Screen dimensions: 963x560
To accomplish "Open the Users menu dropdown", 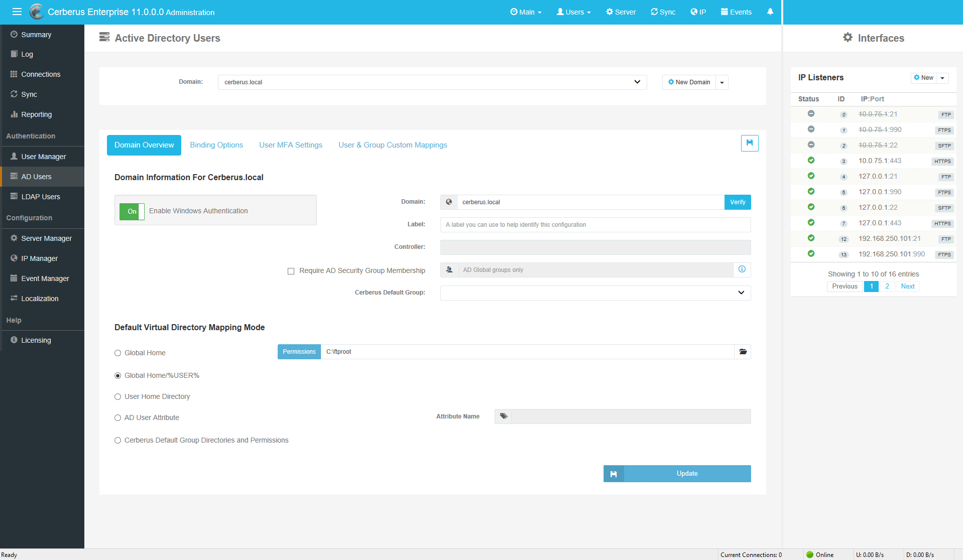I will click(x=573, y=12).
